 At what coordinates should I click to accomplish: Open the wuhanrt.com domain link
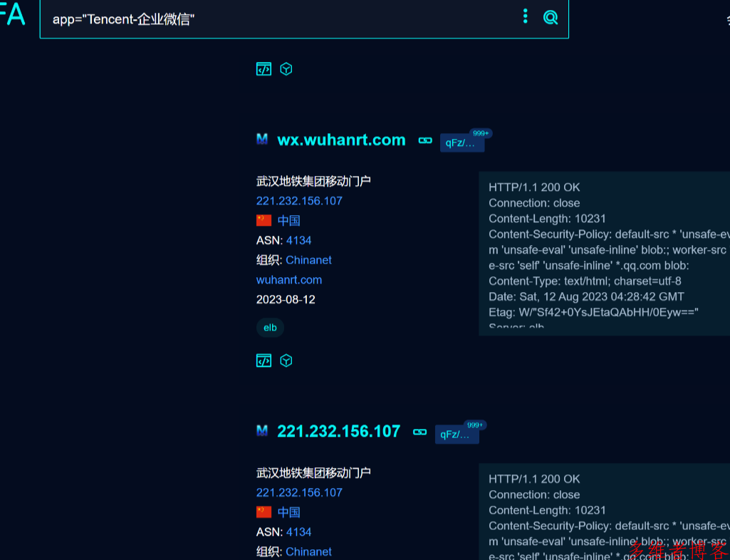289,280
